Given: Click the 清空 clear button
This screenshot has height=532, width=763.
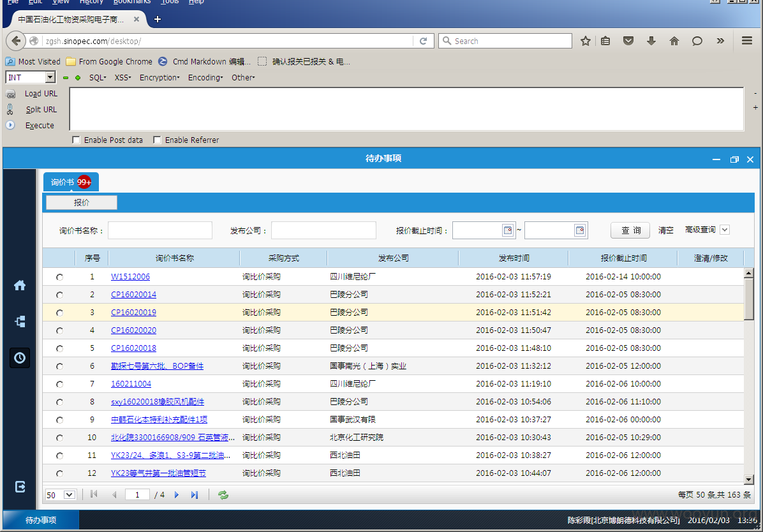Looking at the screenshot, I should pos(665,230).
